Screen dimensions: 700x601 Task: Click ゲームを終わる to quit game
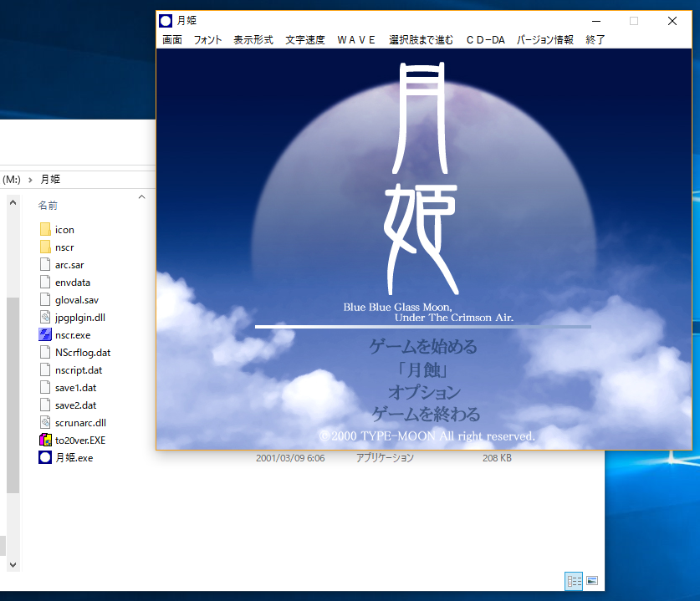426,415
